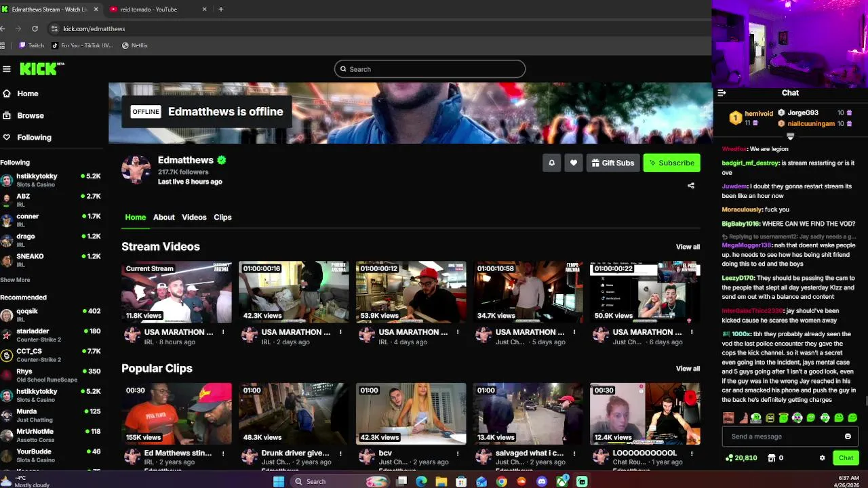The width and height of the screenshot is (868, 488).
Task: Click 217.7K followers text
Action: (183, 172)
